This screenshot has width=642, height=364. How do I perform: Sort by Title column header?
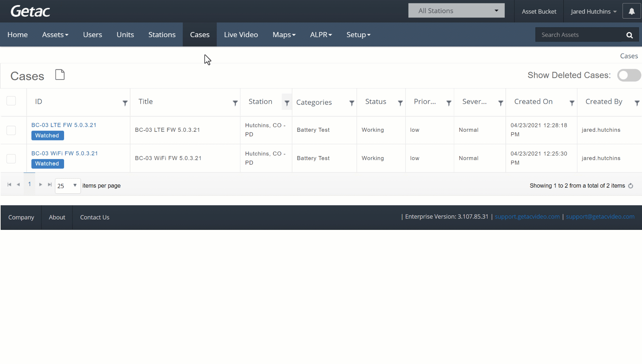(145, 101)
